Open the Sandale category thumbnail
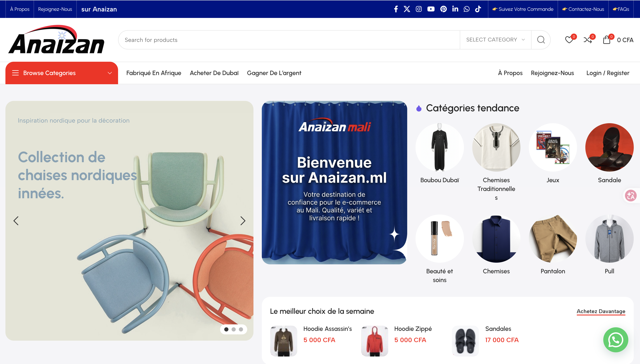 (x=609, y=147)
